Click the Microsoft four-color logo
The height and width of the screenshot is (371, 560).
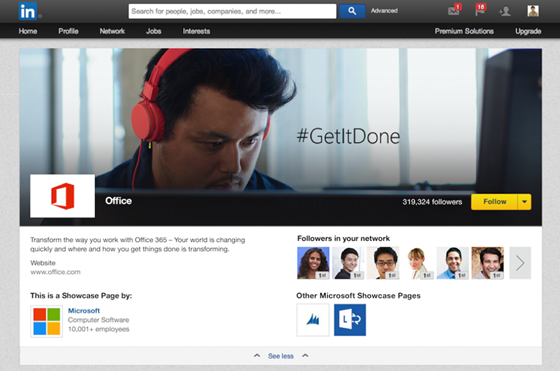[46, 321]
